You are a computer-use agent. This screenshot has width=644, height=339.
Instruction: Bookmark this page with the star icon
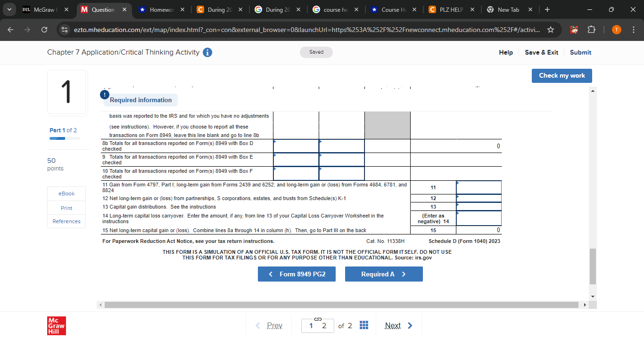[550, 29]
